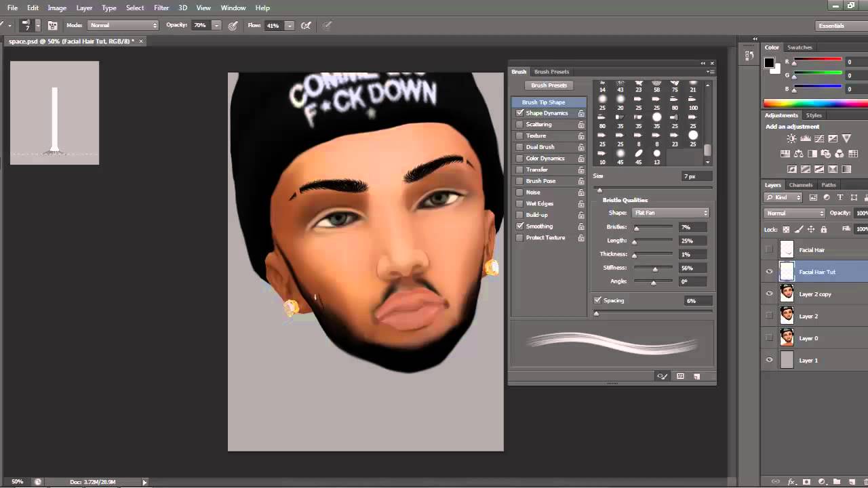868x488 pixels.
Task: Enable pressure for opacity icon
Action: (233, 25)
